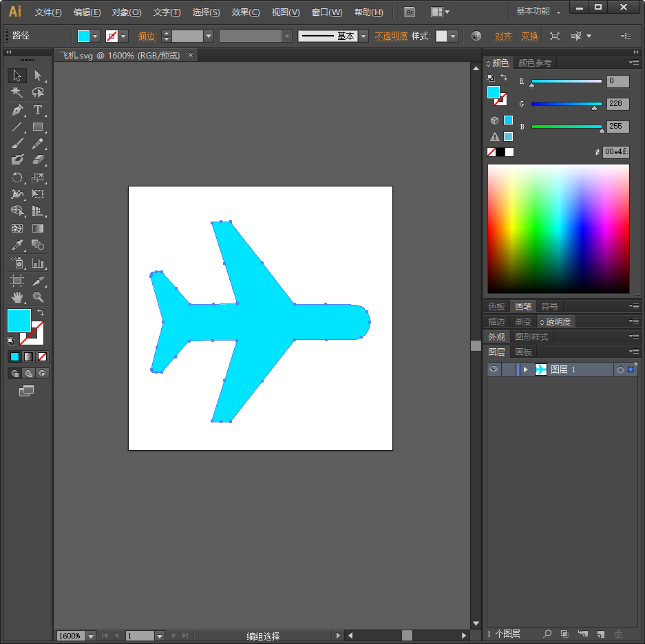Image resolution: width=645 pixels, height=644 pixels.
Task: Open 样式 graphic style dropdown
Action: [453, 36]
